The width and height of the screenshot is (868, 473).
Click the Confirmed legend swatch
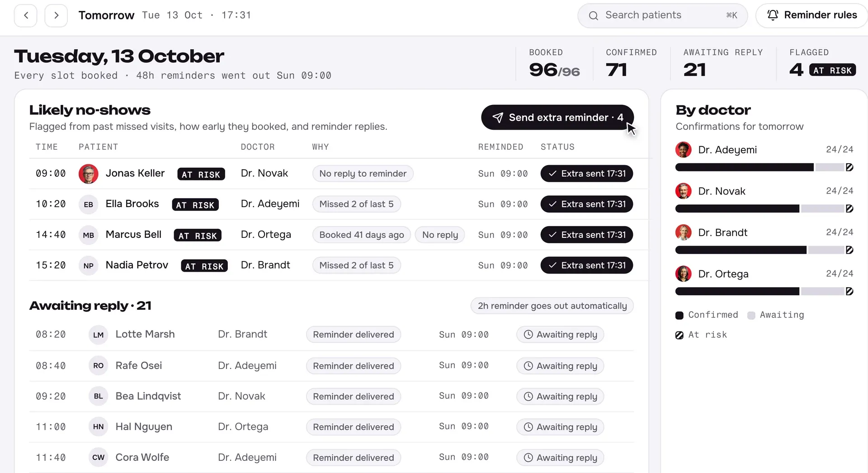coord(679,316)
